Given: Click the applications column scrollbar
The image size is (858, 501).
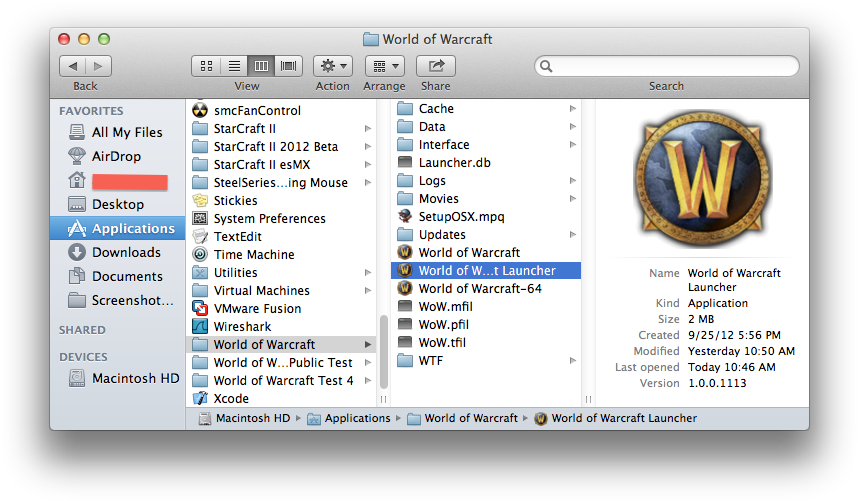Looking at the screenshot, I should click(x=383, y=350).
